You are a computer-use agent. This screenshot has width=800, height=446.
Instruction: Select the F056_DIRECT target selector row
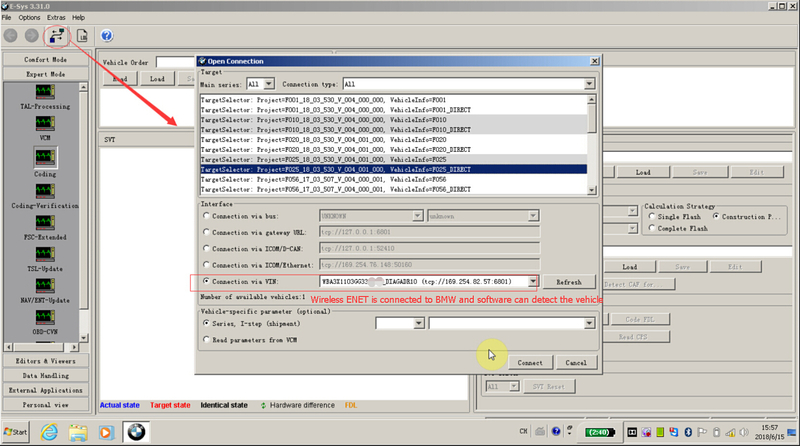(x=393, y=189)
